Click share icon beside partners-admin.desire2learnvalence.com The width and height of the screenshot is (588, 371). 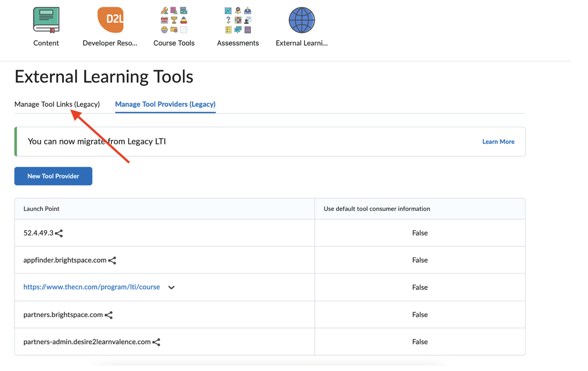[156, 342]
